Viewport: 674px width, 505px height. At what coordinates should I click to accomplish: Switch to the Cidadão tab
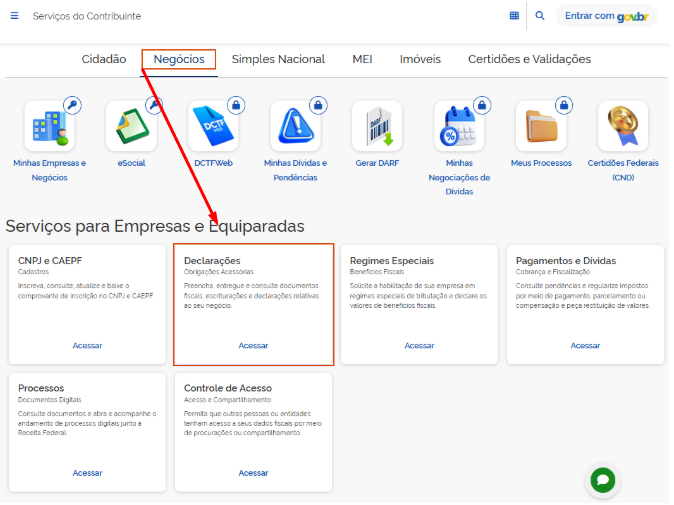coord(104,59)
